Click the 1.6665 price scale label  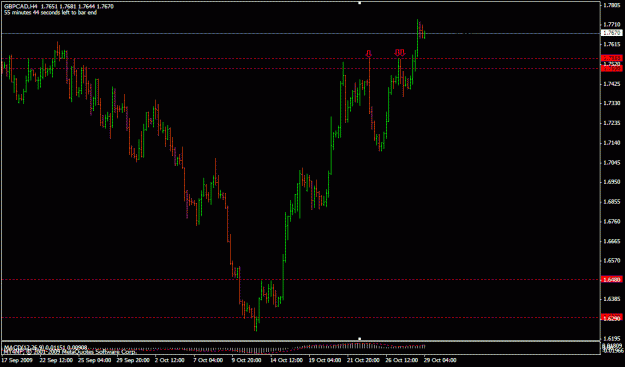click(613, 241)
